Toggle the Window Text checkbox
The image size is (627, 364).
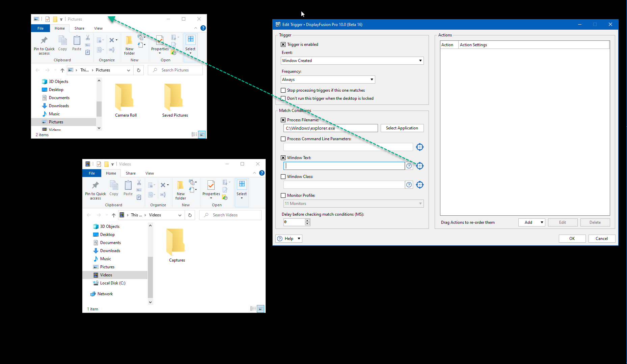point(283,158)
